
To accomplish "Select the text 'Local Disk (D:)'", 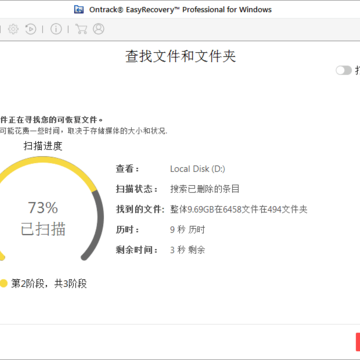I will [x=198, y=169].
